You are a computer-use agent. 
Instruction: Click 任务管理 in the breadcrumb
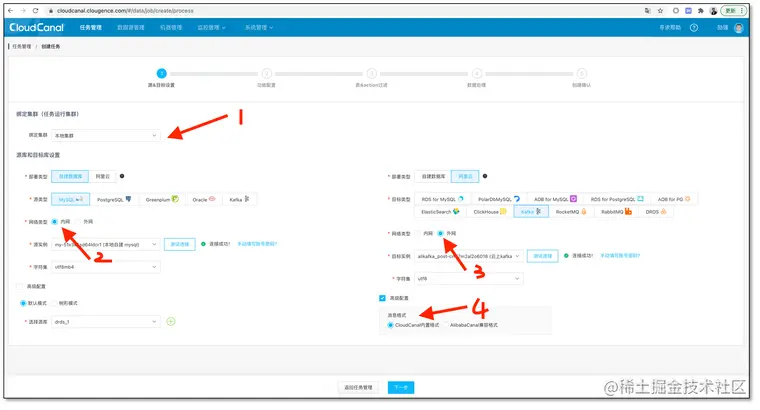tap(22, 47)
